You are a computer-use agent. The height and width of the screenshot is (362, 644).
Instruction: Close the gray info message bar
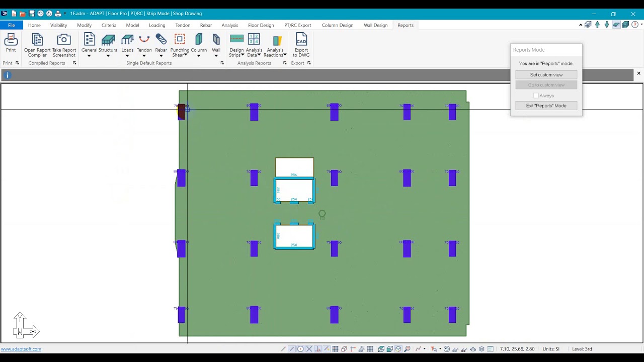(638, 73)
